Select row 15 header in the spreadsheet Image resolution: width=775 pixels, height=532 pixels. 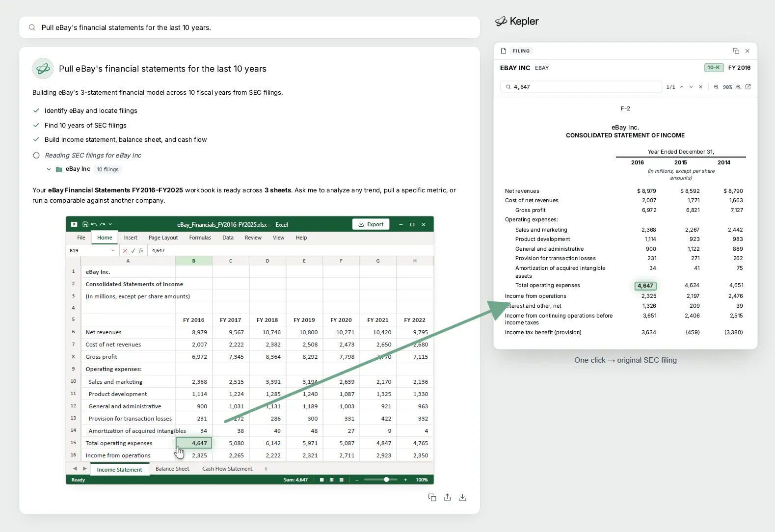point(73,443)
